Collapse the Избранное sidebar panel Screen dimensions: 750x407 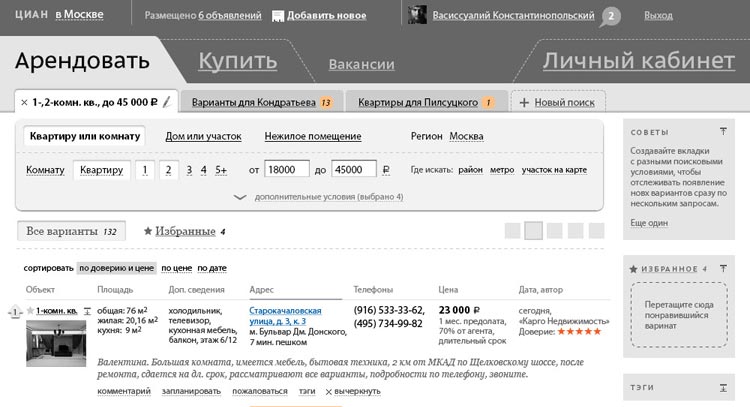tap(723, 268)
